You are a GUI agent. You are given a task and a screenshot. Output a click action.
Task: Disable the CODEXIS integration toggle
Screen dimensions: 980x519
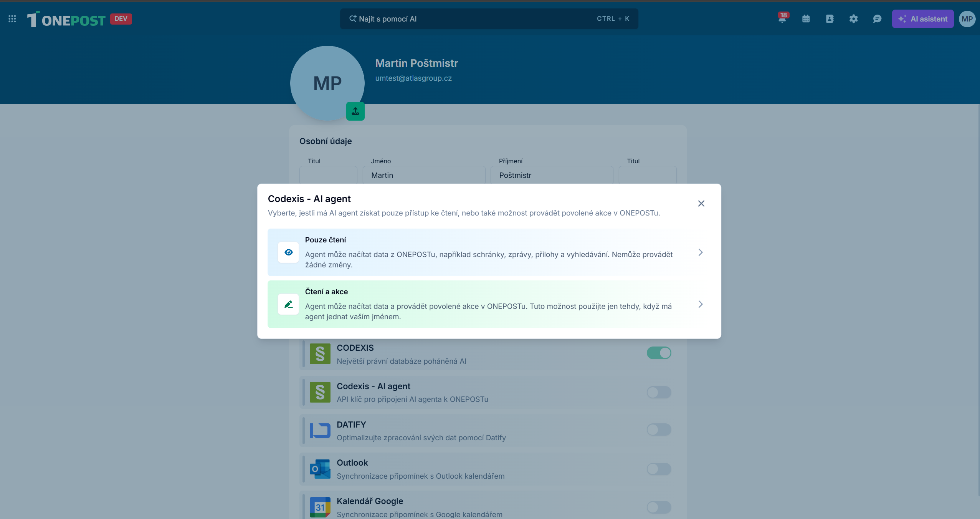coord(659,353)
